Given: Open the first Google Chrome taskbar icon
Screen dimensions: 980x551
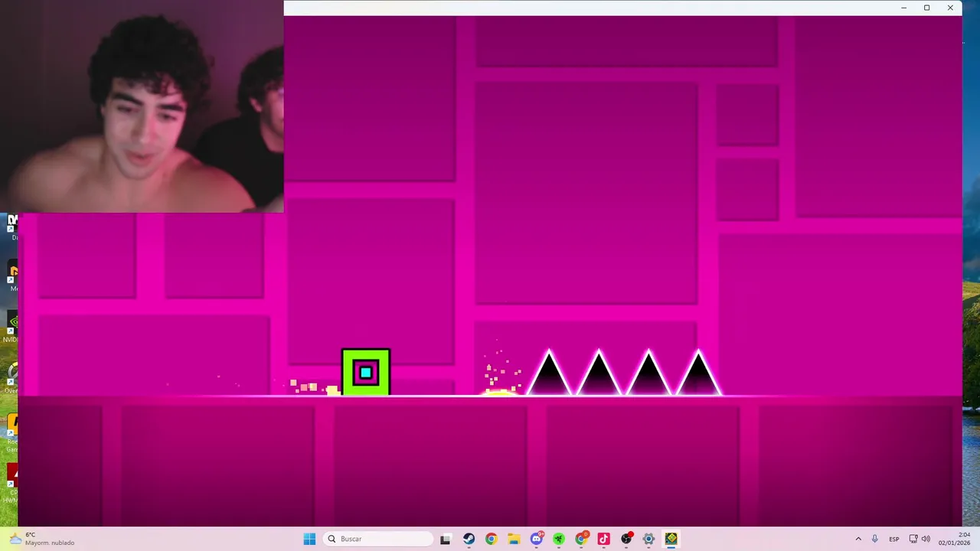Looking at the screenshot, I should pyautogui.click(x=491, y=539).
